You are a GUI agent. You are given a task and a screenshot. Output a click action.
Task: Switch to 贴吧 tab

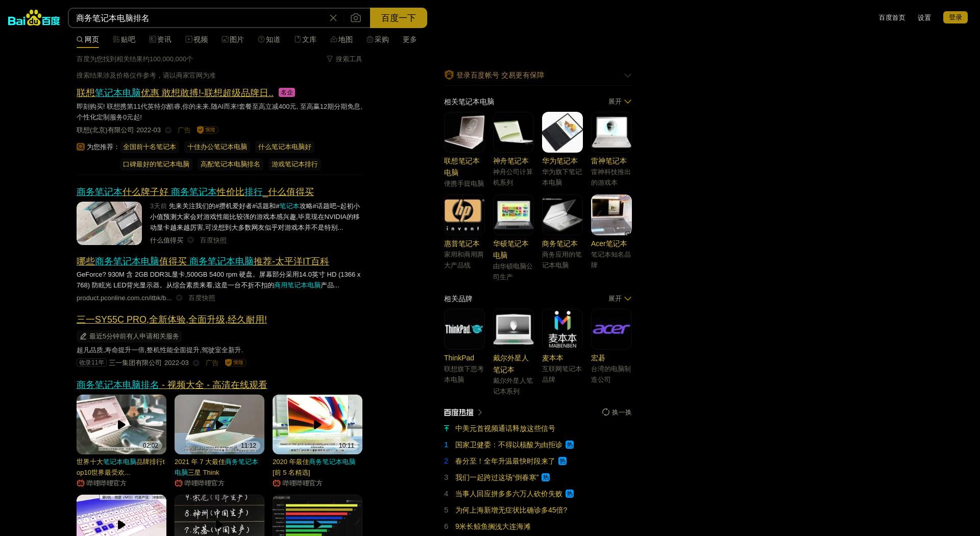124,39
